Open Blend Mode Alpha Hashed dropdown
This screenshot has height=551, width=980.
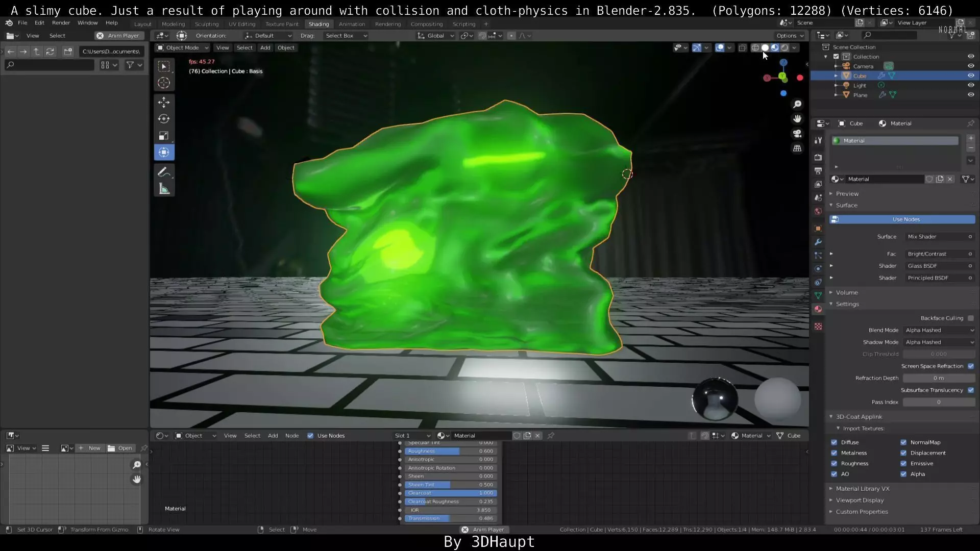[939, 330]
